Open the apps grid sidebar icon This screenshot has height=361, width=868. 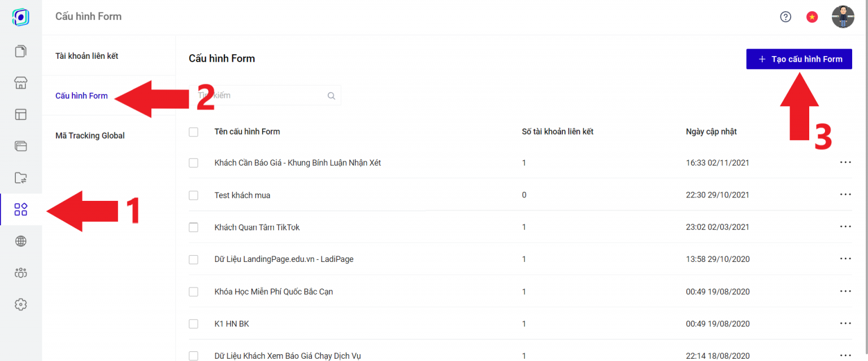pyautogui.click(x=21, y=209)
